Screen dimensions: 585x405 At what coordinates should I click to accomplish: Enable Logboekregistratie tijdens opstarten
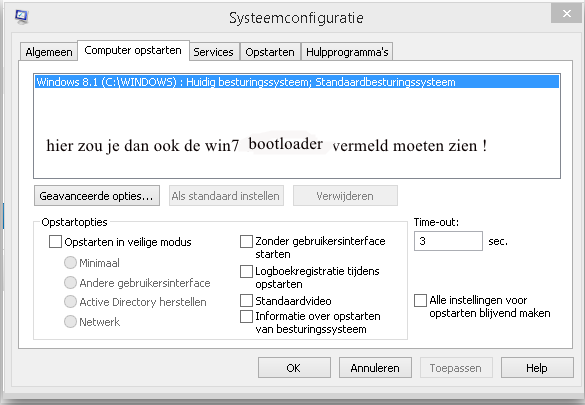(246, 271)
